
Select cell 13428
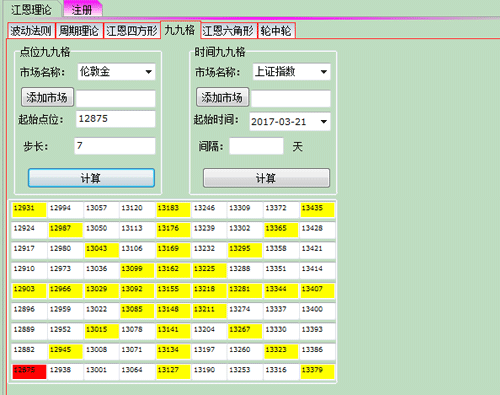click(317, 230)
